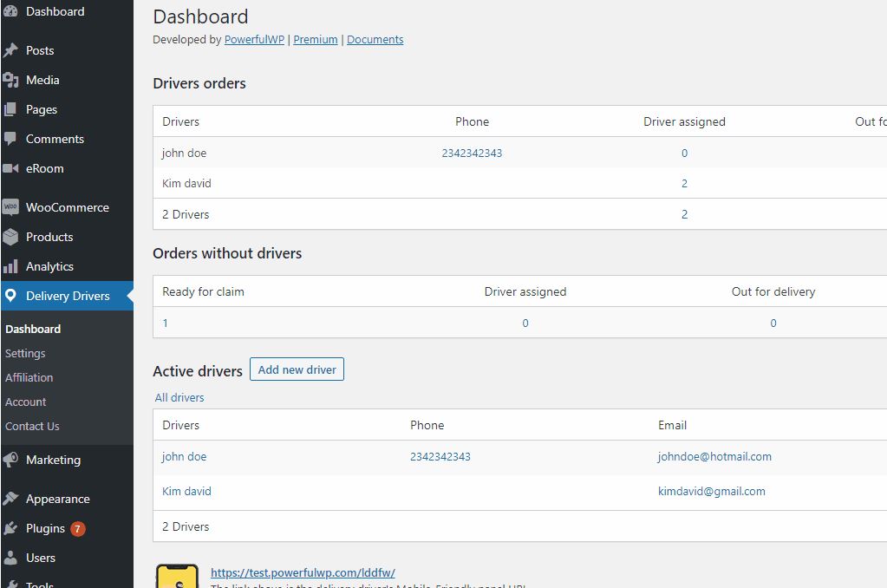Click john doe's phone in Drivers orders
The image size is (887, 588).
pyautogui.click(x=472, y=153)
